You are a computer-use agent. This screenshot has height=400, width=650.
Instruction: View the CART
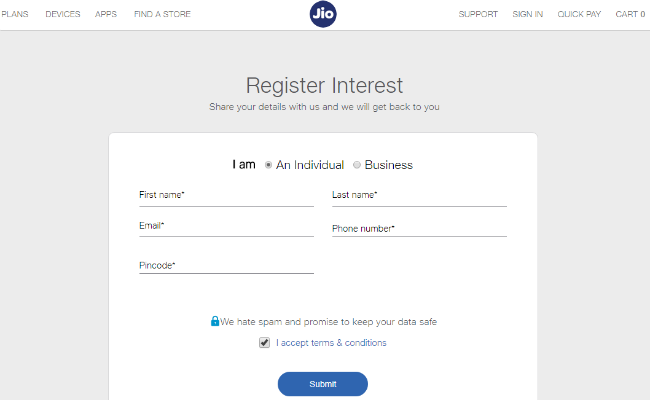pos(630,14)
